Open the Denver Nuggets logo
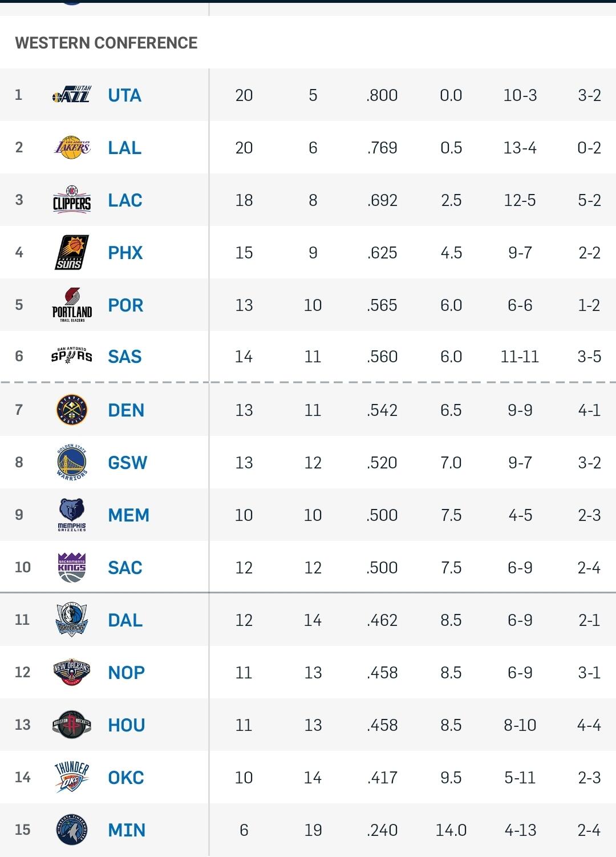Viewport: 616px width, 857px height. [72, 410]
